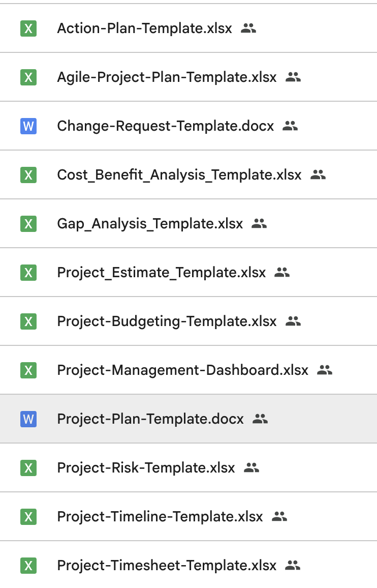Screen dimensions: 377x588
Task: Click the Word icon beside Project-Plan-Template.docx
Action: click(28, 419)
